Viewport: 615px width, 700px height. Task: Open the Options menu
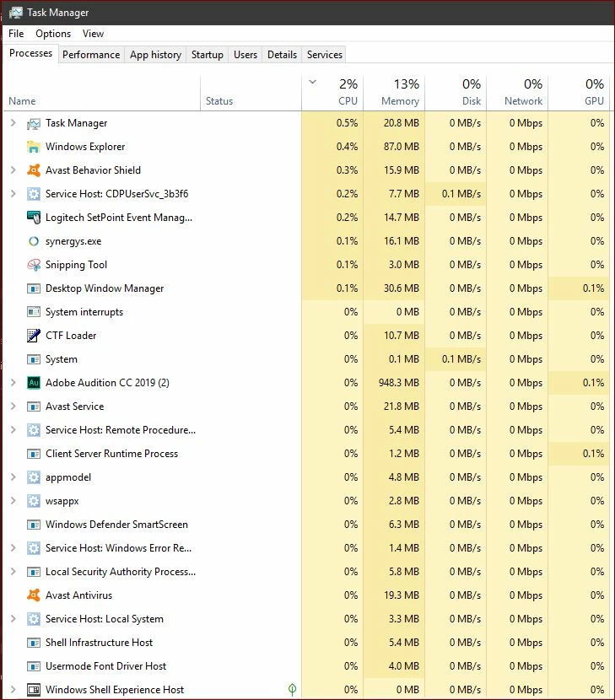click(x=53, y=34)
